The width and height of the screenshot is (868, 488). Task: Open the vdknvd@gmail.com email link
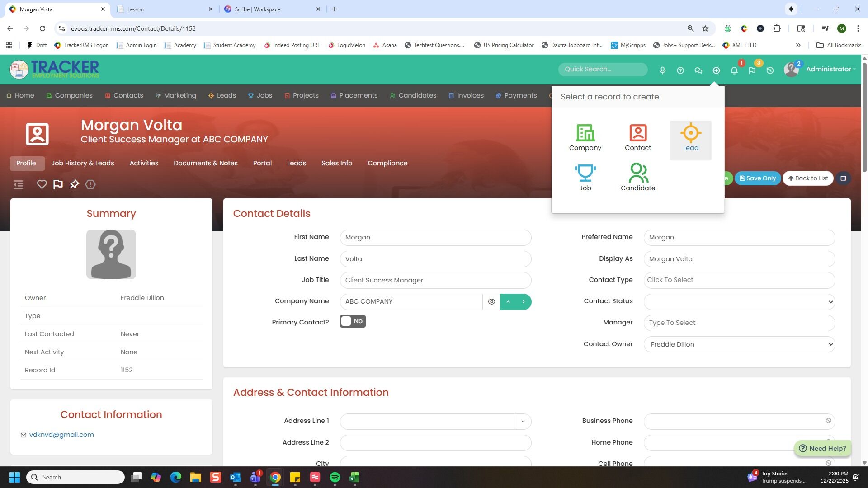61,435
